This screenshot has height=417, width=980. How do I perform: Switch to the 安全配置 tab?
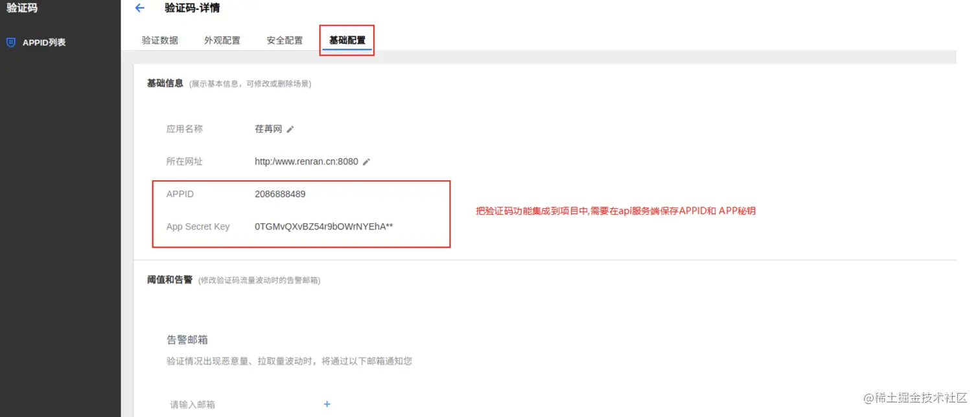(285, 40)
